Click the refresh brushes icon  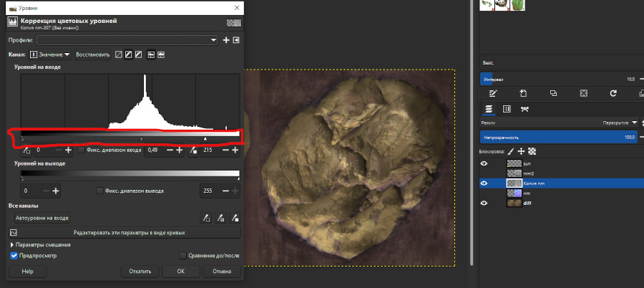point(613,93)
